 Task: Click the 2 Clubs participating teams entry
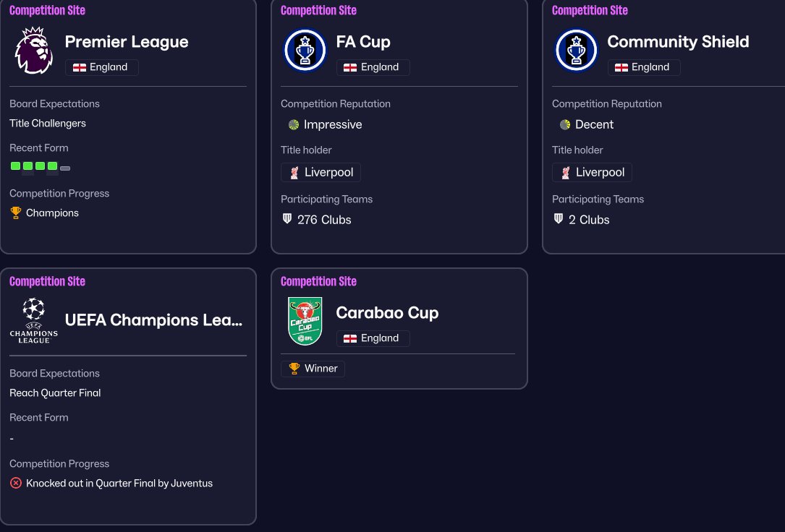[x=582, y=220]
